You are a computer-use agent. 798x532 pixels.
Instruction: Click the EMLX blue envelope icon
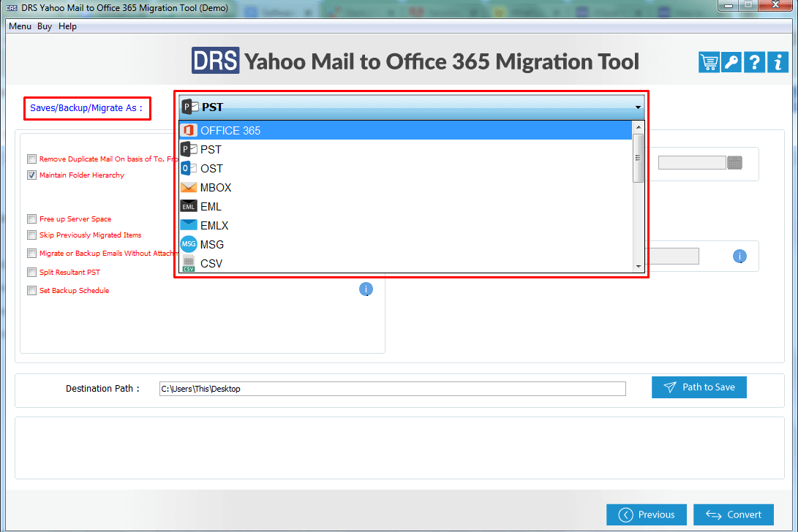189,225
